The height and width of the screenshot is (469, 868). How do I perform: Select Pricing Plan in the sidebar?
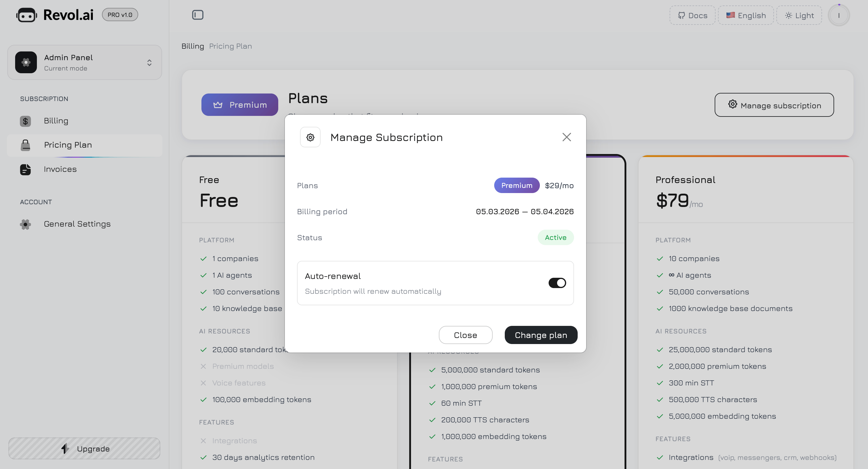point(85,145)
